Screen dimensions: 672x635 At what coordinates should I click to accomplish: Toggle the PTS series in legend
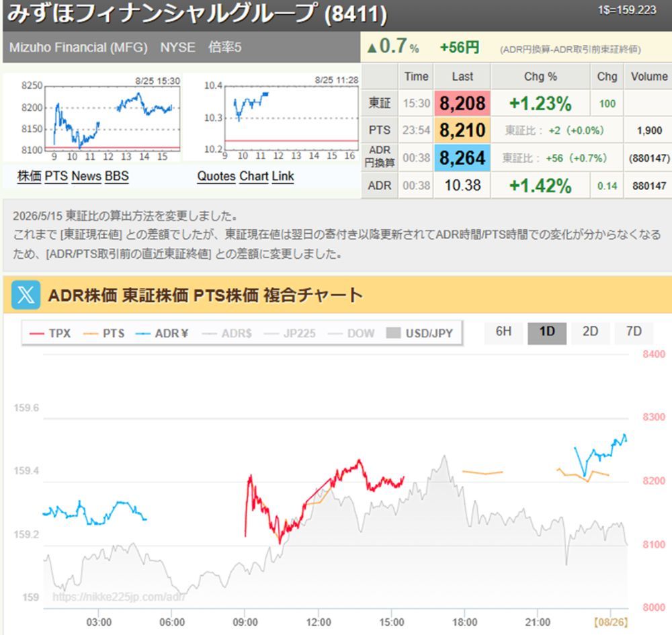[103, 333]
